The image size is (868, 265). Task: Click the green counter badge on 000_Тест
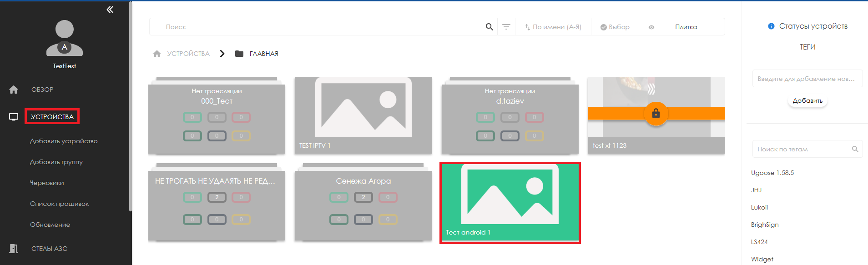(x=192, y=117)
